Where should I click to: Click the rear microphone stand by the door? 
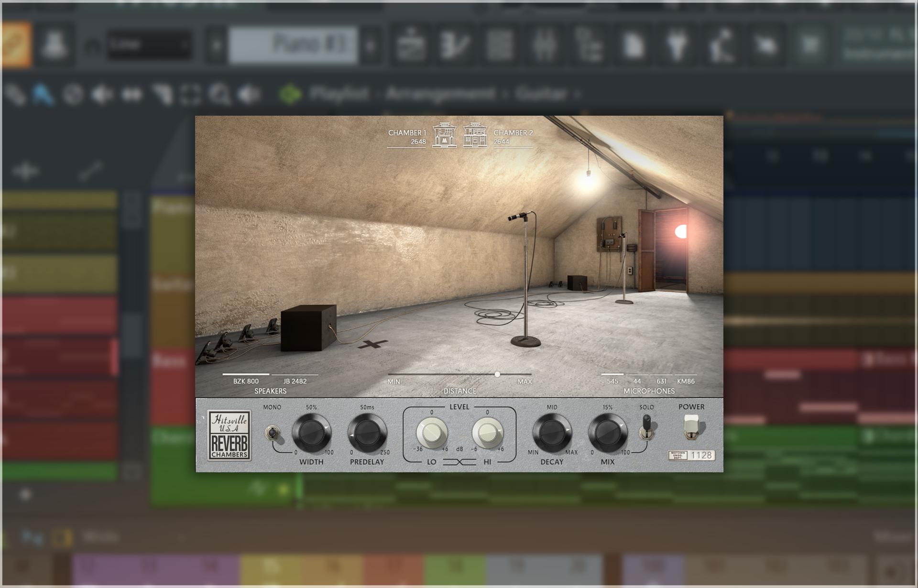point(623,269)
